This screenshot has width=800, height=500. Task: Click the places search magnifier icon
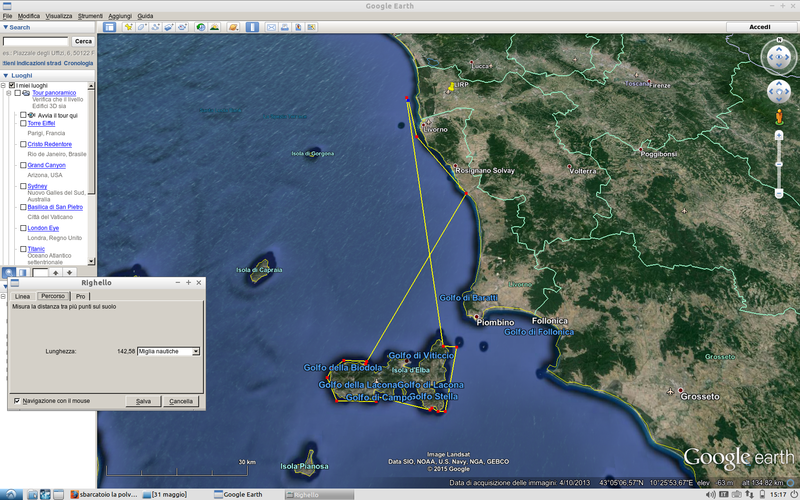click(9, 273)
